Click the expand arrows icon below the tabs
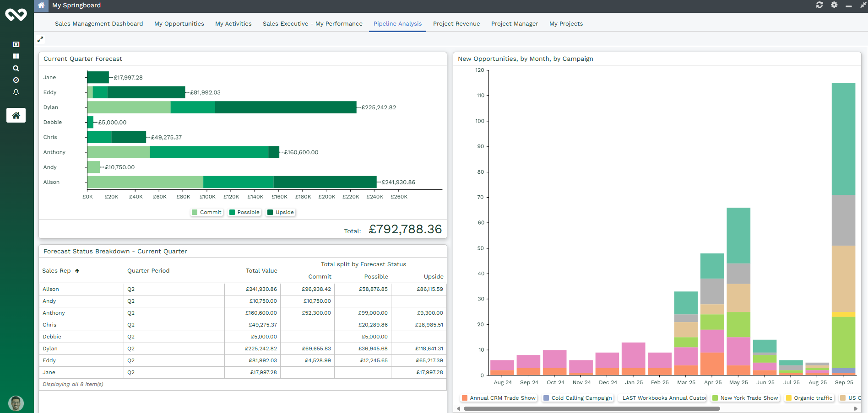The width and height of the screenshot is (868, 413). pyautogui.click(x=40, y=40)
